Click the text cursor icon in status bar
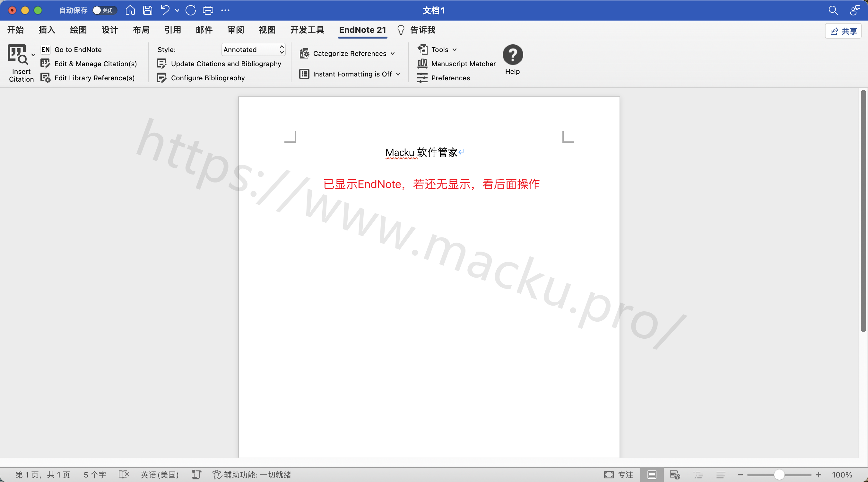 (x=196, y=475)
